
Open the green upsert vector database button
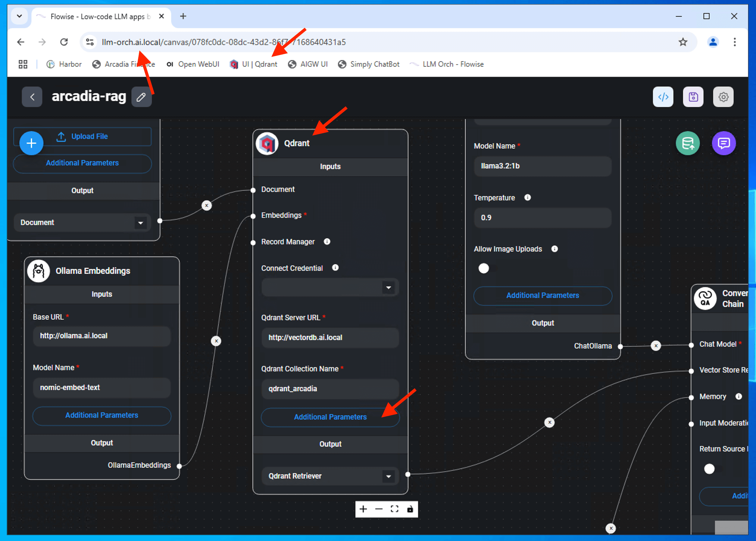pos(687,143)
